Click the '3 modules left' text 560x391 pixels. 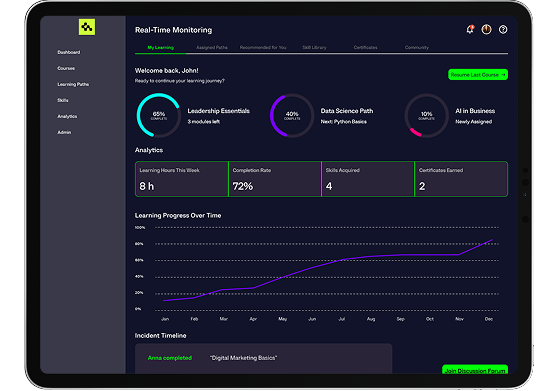tap(204, 122)
